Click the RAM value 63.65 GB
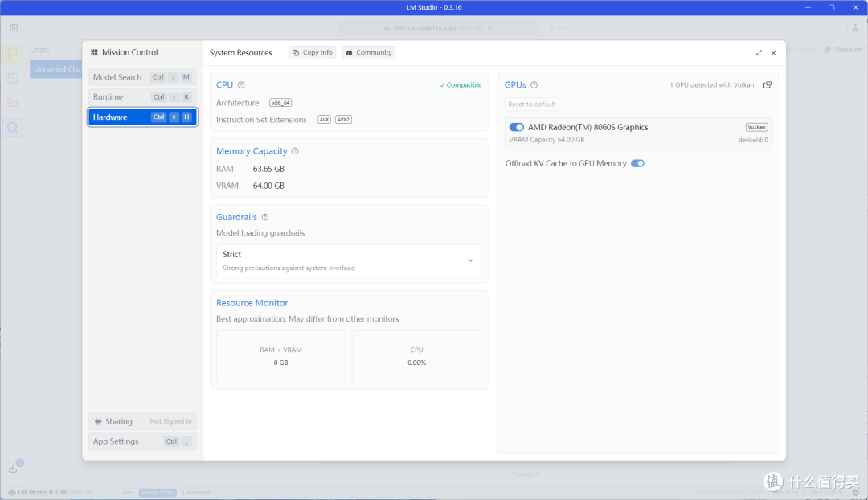 [x=268, y=169]
